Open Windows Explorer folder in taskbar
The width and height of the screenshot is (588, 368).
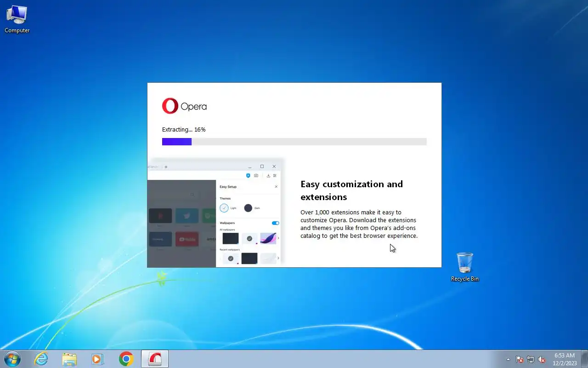pyautogui.click(x=69, y=359)
